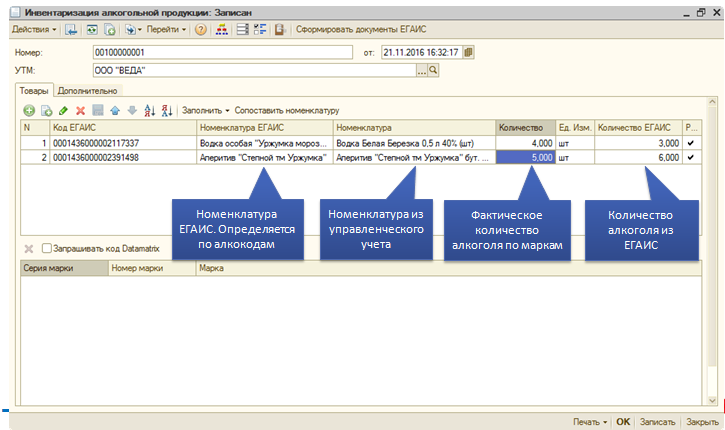This screenshot has height=430, width=725.
Task: Click the clipboard icon in top toolbar
Action: (x=280, y=30)
